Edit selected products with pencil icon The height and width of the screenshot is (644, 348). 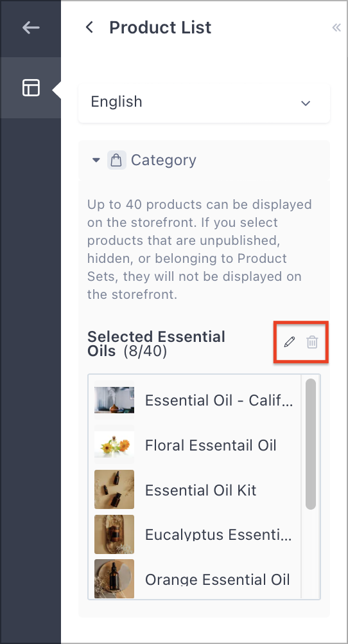(290, 342)
